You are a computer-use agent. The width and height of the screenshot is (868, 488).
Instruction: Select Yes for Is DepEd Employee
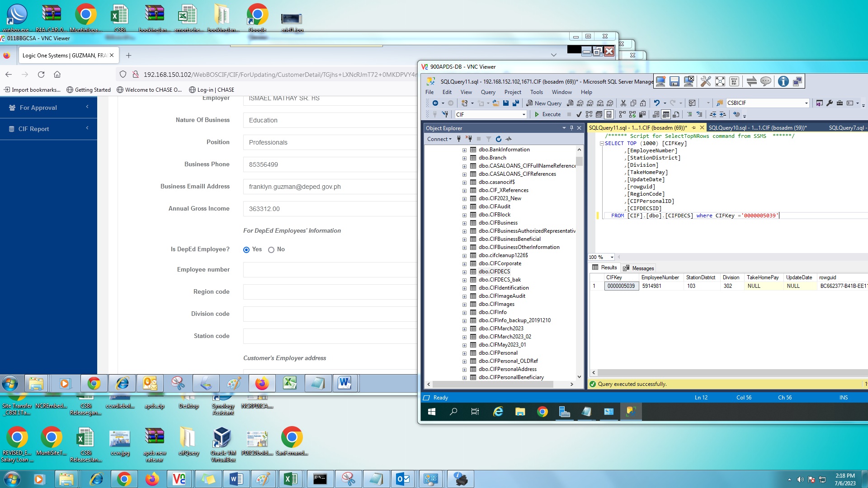(x=246, y=250)
